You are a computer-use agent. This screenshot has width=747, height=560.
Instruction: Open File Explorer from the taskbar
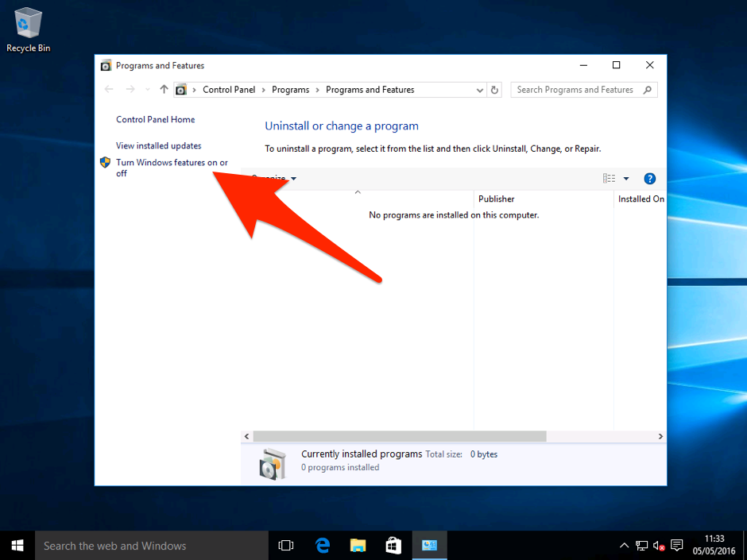point(358,546)
